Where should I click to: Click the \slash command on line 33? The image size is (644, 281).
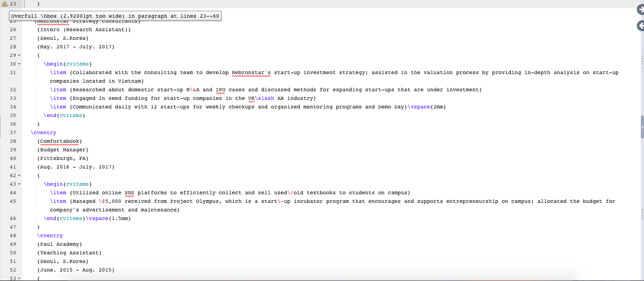[x=264, y=98]
